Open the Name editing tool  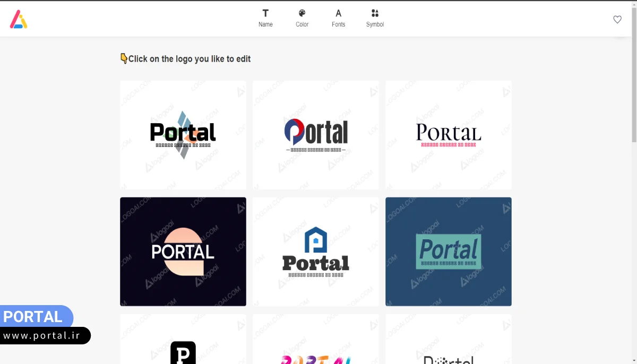click(265, 18)
